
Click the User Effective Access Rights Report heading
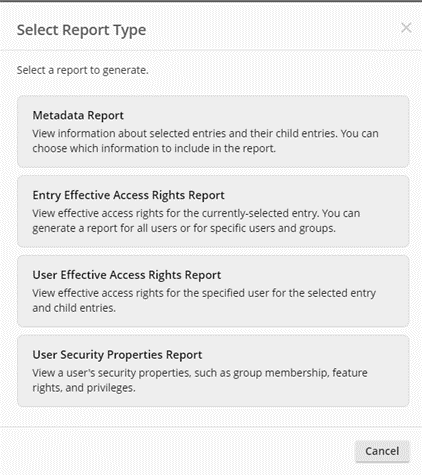pyautogui.click(x=127, y=275)
